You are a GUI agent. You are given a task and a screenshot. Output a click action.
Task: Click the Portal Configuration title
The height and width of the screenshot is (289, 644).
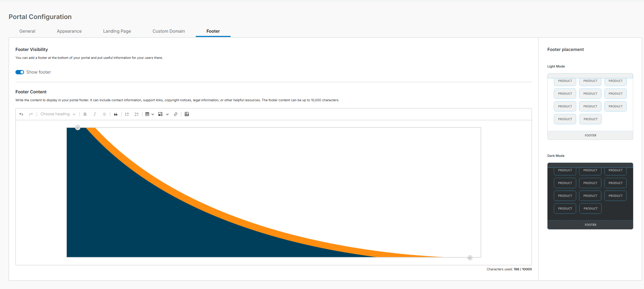pyautogui.click(x=40, y=17)
